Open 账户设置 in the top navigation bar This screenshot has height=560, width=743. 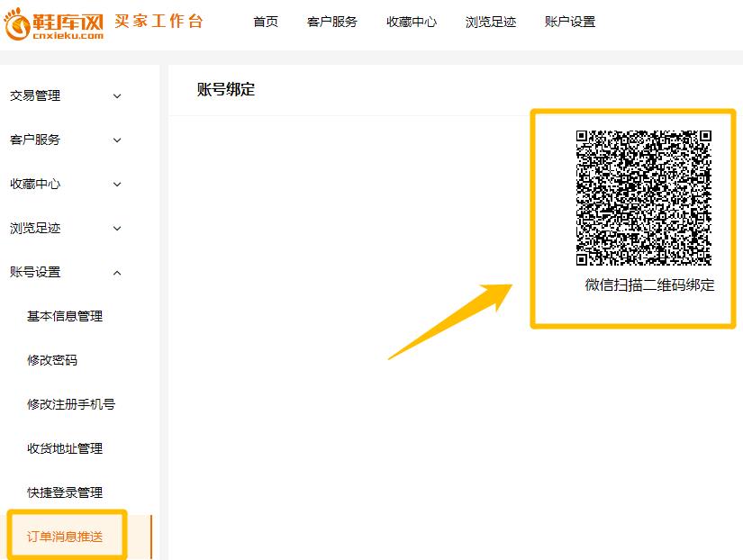(x=570, y=22)
